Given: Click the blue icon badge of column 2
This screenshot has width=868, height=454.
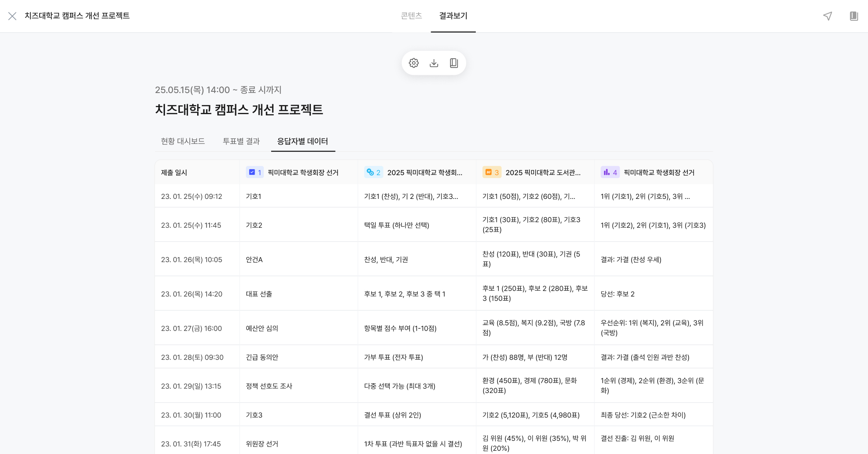Looking at the screenshot, I should tap(373, 172).
